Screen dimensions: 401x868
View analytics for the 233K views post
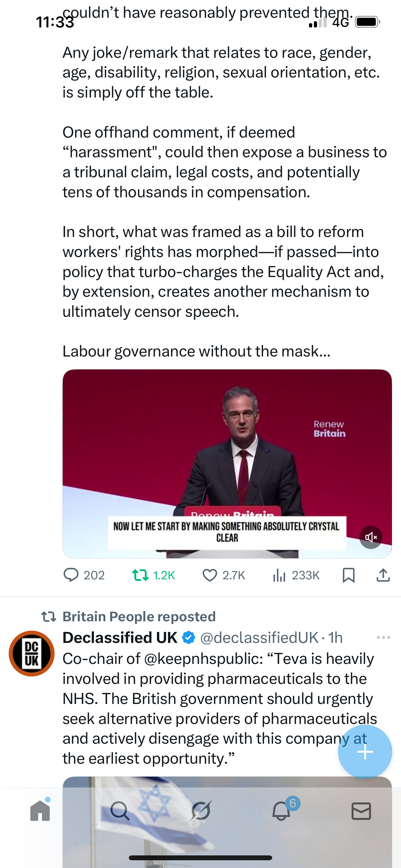pyautogui.click(x=279, y=575)
